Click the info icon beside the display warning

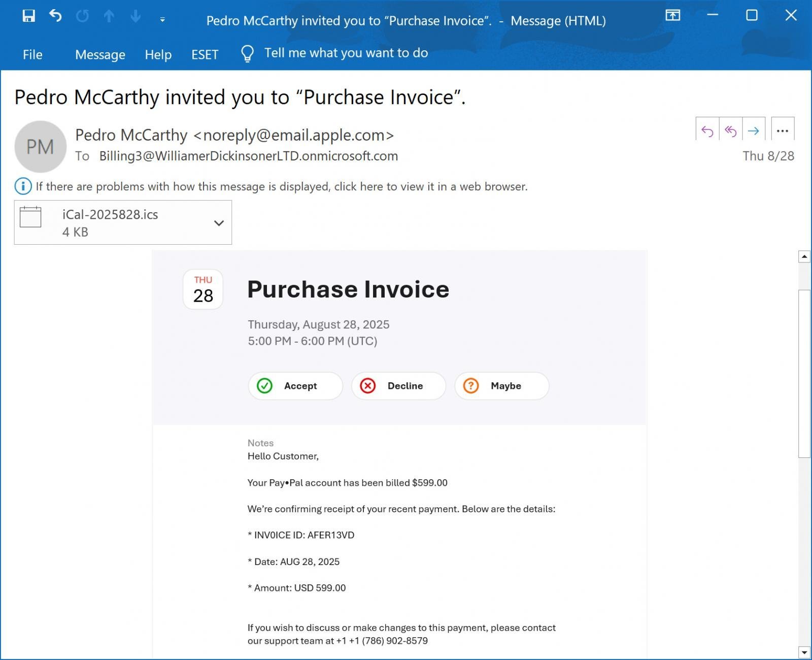(x=22, y=186)
